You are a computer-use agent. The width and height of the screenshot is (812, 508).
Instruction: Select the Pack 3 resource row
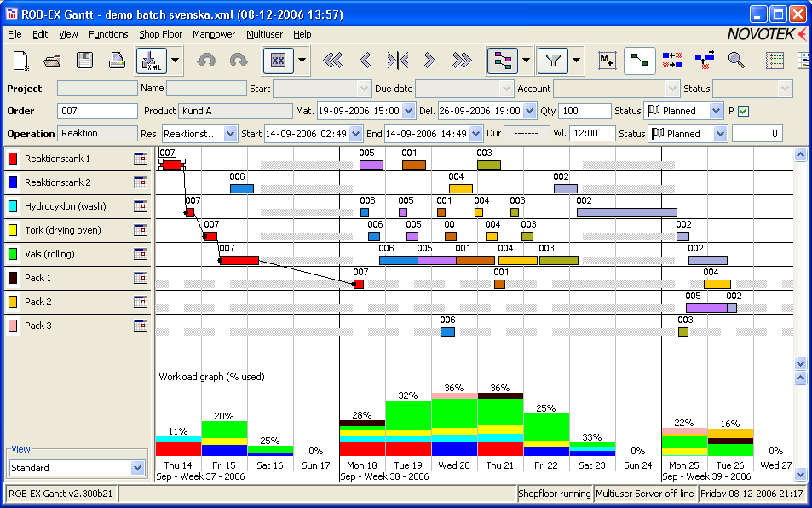click(78, 326)
